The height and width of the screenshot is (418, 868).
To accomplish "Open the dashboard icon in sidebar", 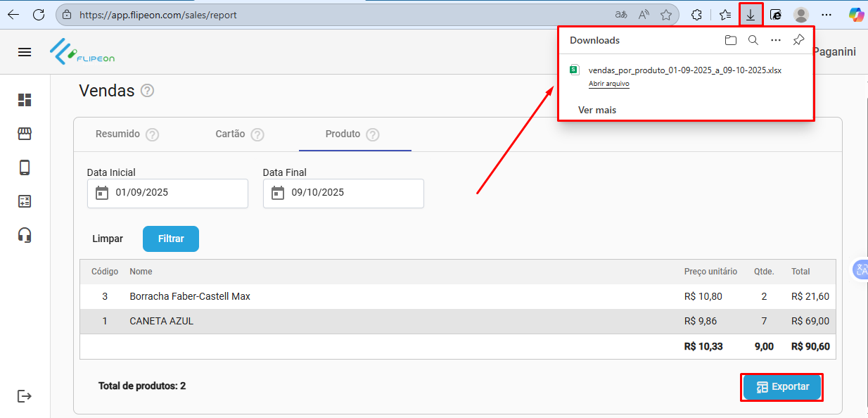I will pyautogui.click(x=25, y=100).
